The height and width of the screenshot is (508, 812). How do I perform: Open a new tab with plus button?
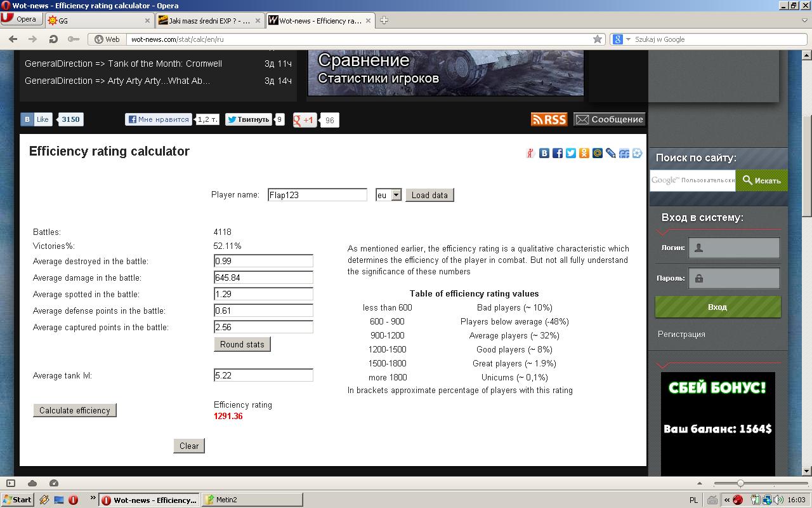click(x=384, y=20)
